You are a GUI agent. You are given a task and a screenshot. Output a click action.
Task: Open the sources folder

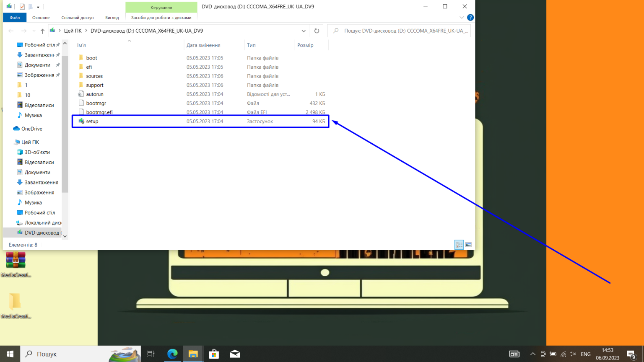click(x=94, y=76)
